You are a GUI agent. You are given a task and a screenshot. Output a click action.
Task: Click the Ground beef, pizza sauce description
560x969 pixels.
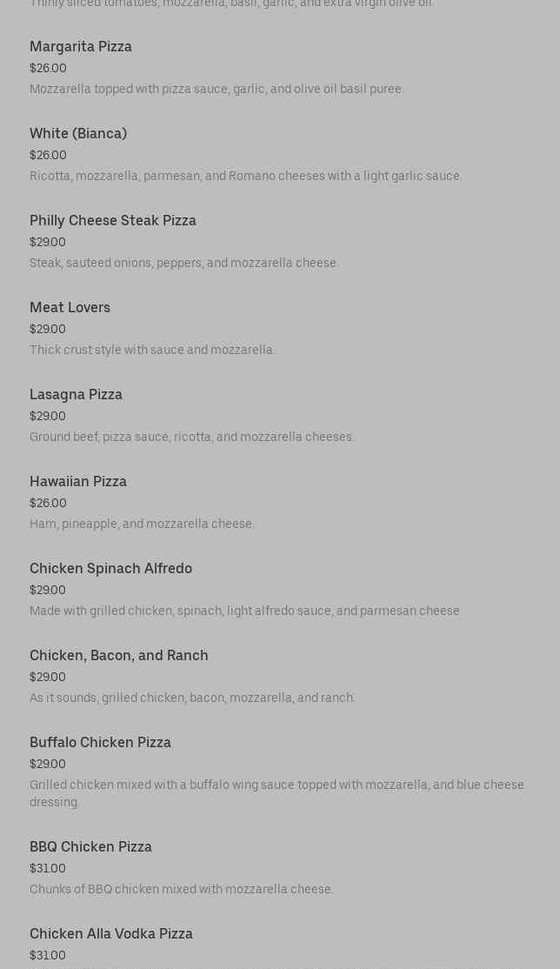point(192,438)
